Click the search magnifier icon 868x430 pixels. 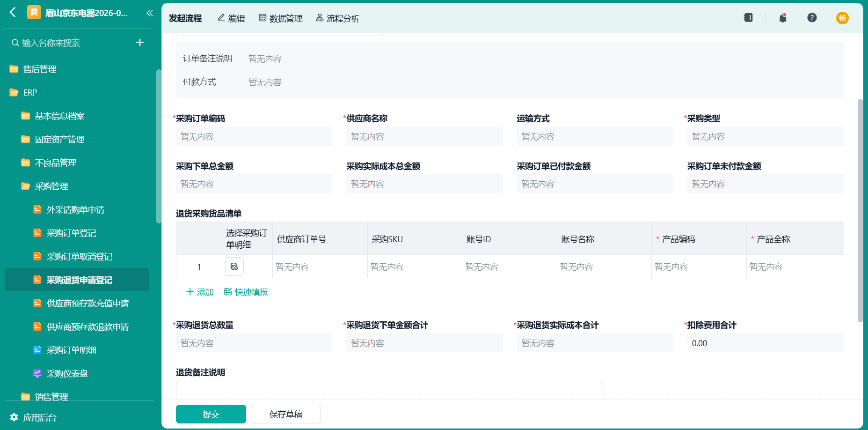[15, 43]
